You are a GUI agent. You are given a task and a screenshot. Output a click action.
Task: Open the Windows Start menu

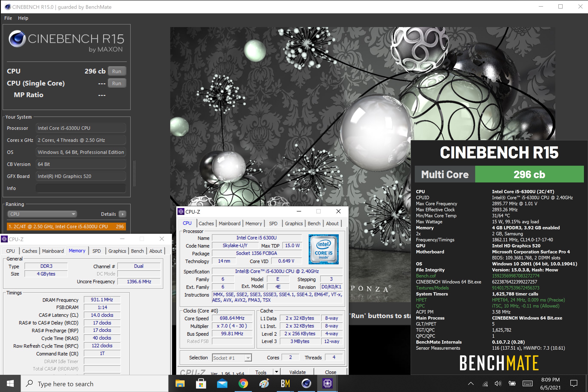(x=10, y=383)
